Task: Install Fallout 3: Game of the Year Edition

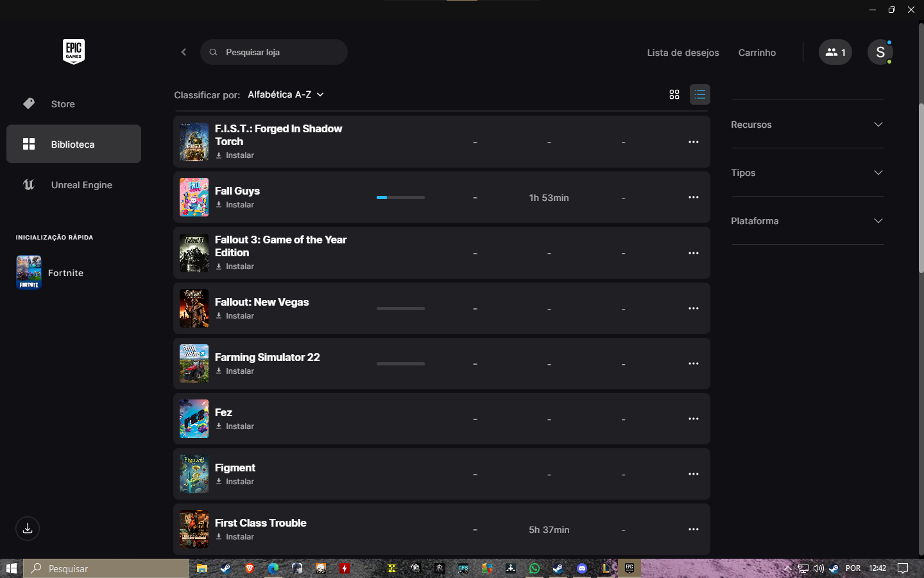Action: click(235, 267)
